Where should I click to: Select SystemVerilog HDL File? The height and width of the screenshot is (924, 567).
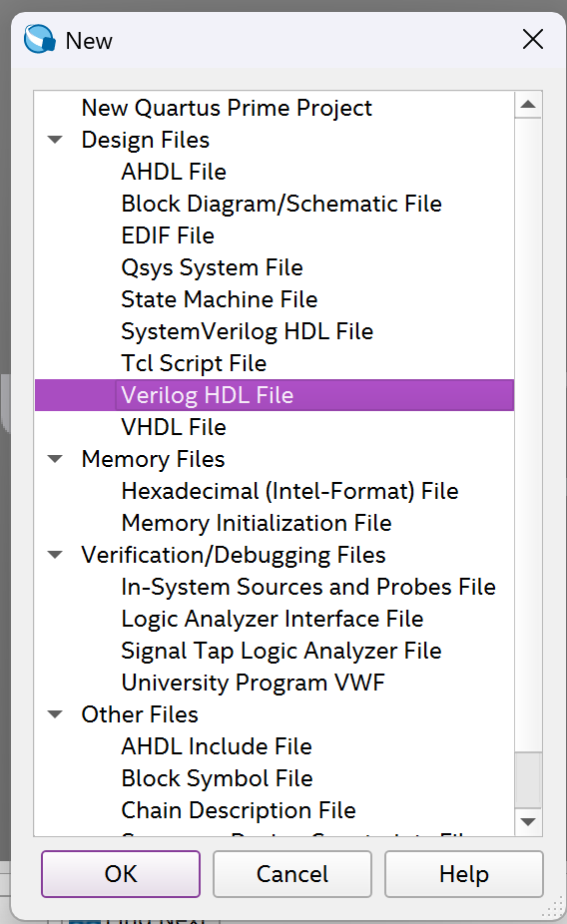pos(247,331)
